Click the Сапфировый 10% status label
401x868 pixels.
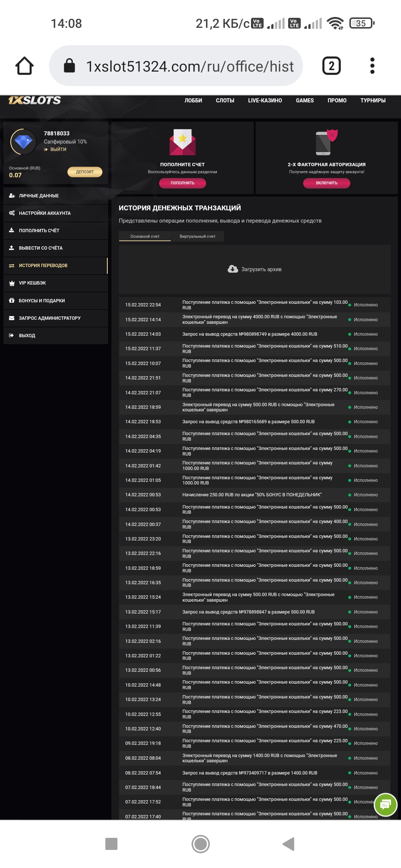pos(65,142)
